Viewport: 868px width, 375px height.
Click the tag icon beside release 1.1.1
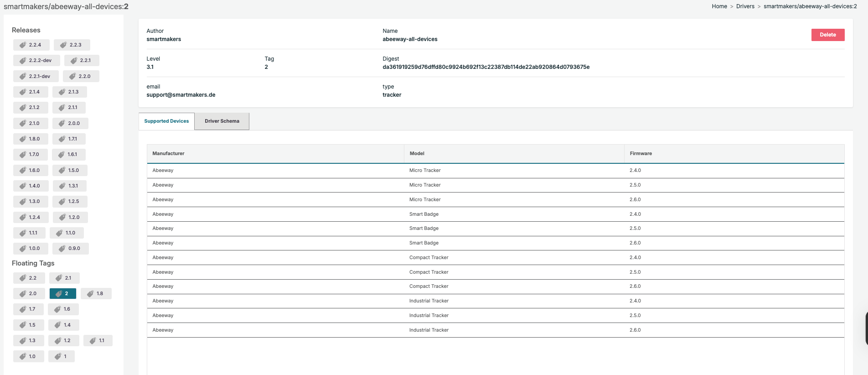click(23, 233)
